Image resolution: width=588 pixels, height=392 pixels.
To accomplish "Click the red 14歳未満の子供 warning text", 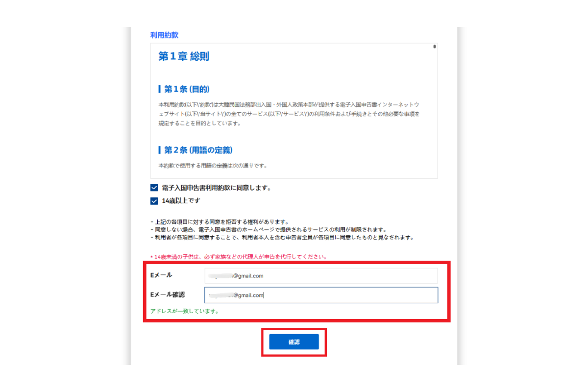I will [238, 257].
